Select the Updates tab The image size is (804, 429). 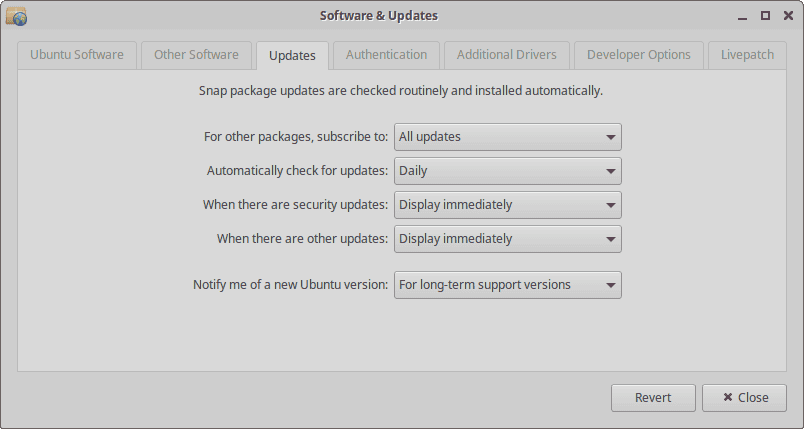(292, 55)
